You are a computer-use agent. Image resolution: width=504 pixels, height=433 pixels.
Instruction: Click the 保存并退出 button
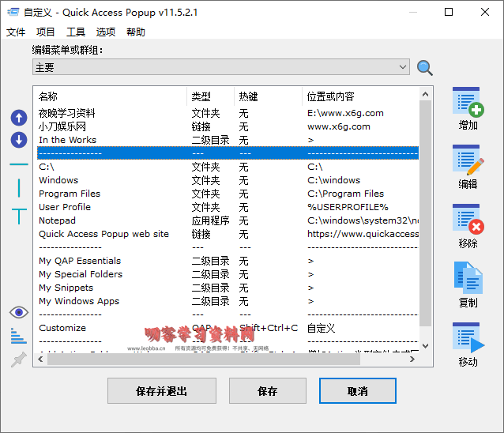(162, 391)
